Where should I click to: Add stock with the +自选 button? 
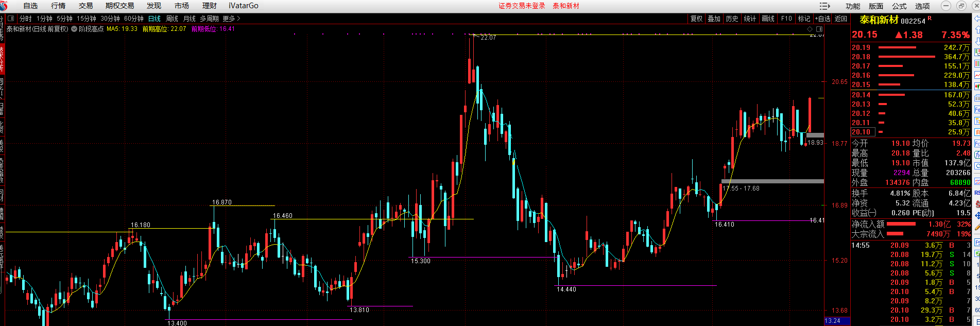click(x=823, y=19)
